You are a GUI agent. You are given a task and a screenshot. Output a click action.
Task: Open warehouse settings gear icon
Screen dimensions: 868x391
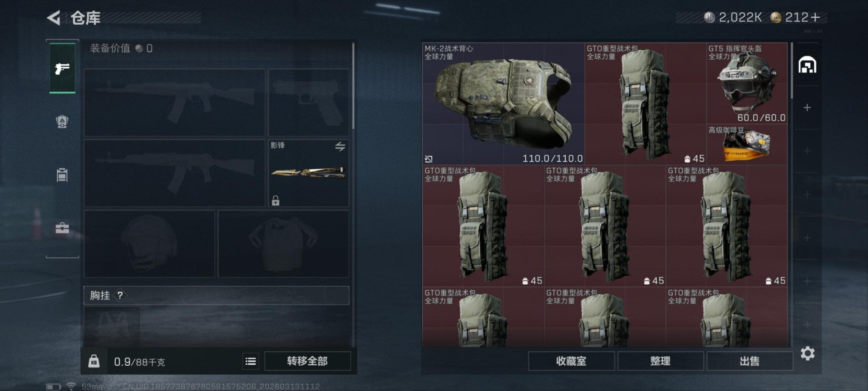click(x=807, y=353)
